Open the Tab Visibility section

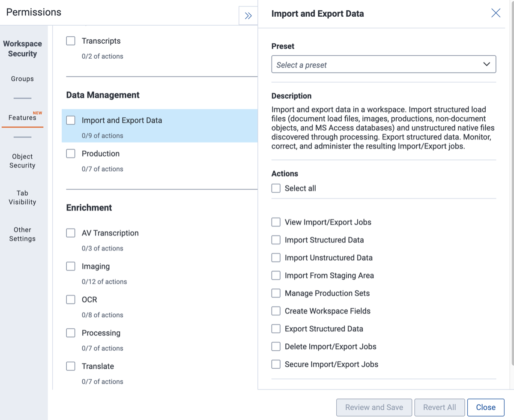click(22, 197)
